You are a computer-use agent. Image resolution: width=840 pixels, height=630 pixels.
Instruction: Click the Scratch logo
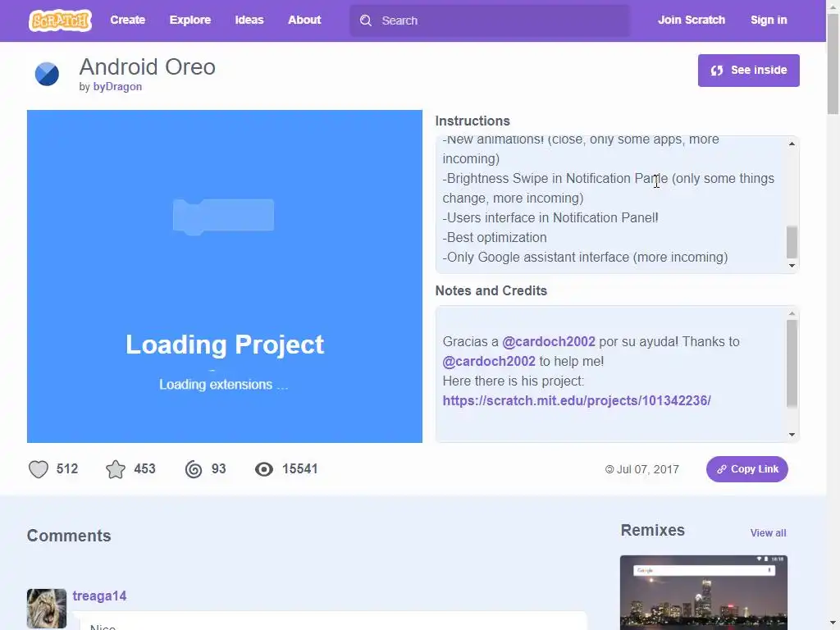pyautogui.click(x=60, y=21)
